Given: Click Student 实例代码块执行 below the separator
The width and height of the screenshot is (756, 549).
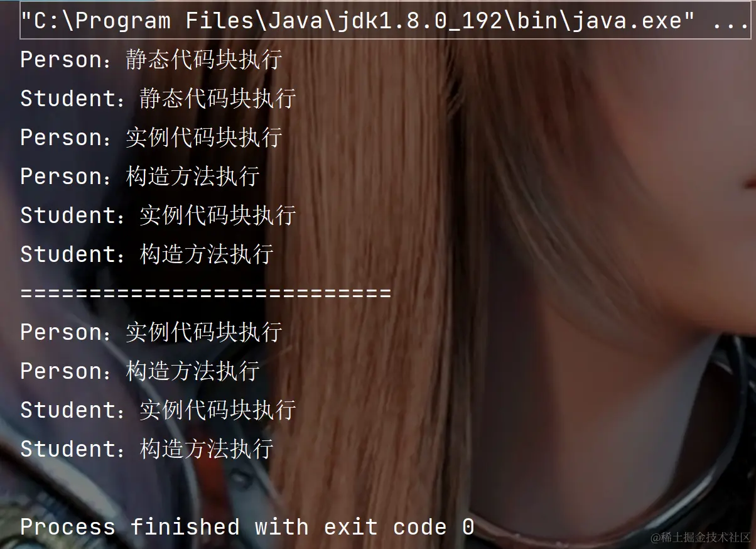Looking at the screenshot, I should (158, 410).
